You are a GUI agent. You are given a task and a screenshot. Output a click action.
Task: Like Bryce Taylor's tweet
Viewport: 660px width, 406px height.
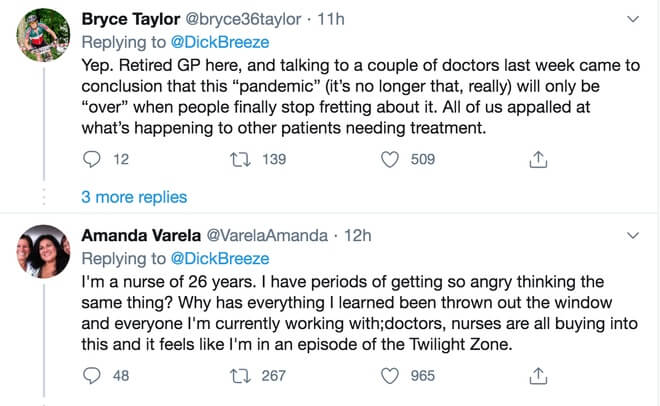tap(392, 159)
